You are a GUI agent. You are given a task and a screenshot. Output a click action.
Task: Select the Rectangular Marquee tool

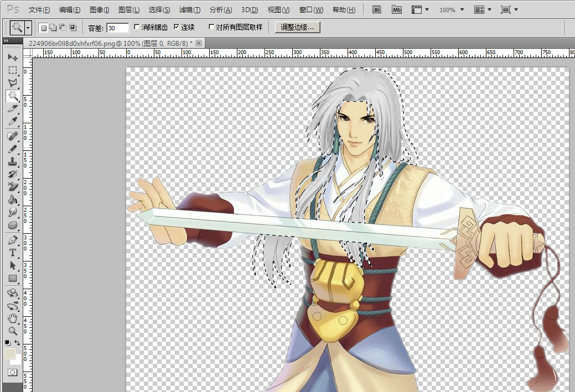(13, 70)
